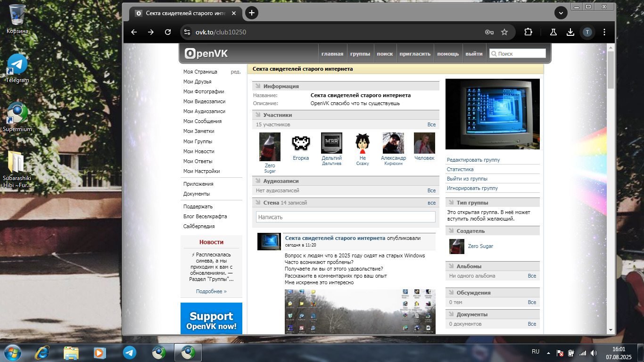Open Zero Sugar's member avatar
The image size is (644, 362).
point(270,147)
